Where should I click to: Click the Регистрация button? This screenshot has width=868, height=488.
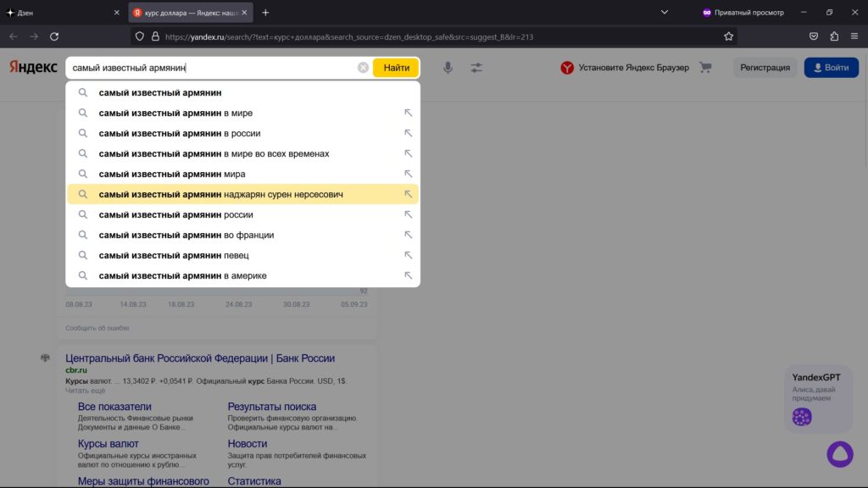tap(765, 68)
